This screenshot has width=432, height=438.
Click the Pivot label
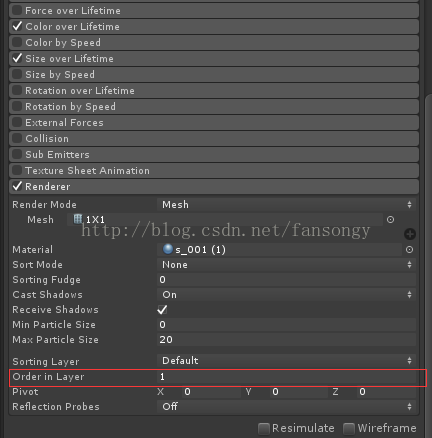tap(25, 392)
